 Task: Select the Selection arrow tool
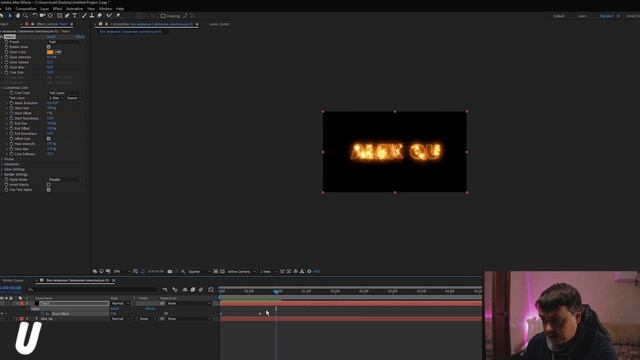(x=10, y=16)
